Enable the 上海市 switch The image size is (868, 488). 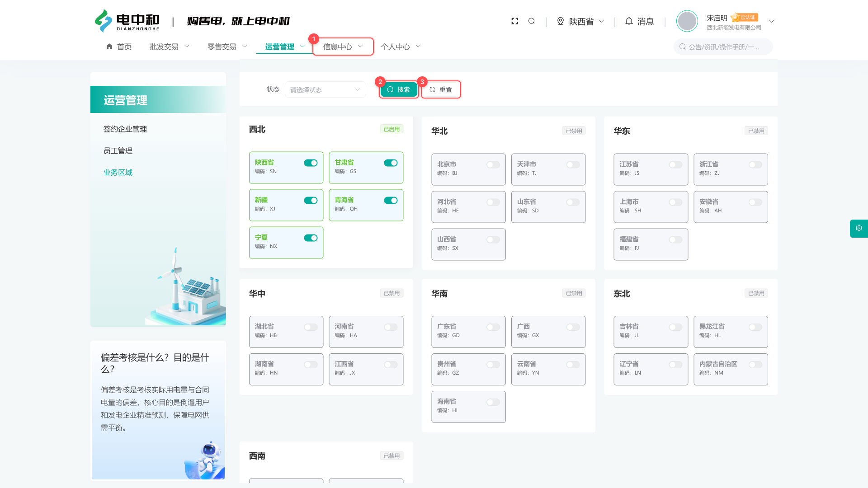point(675,202)
